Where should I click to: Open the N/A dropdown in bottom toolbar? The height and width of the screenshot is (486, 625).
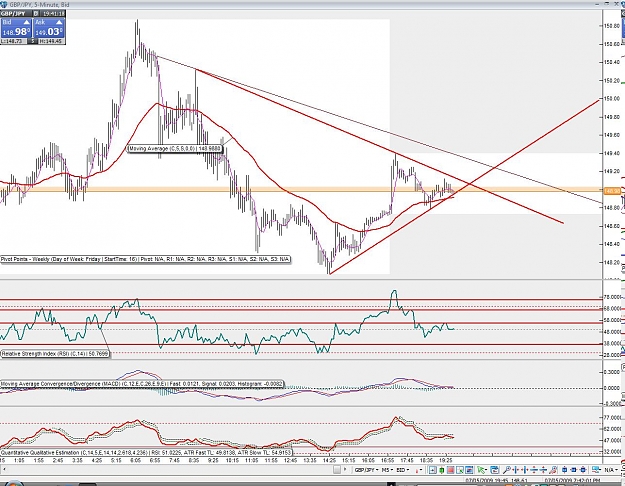(x=610, y=470)
